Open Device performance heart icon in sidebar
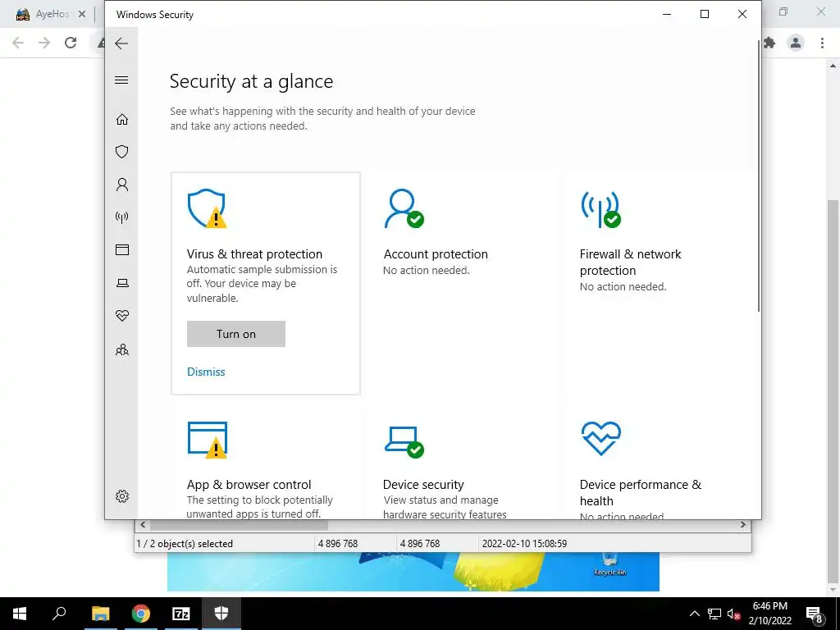 click(122, 316)
